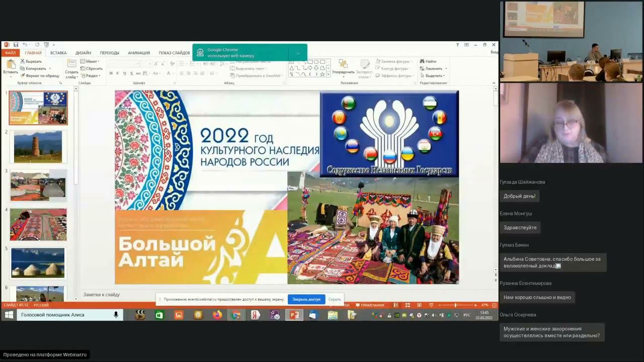Click ПРИМЕЧАНИЯ in status bar

pos(370,305)
